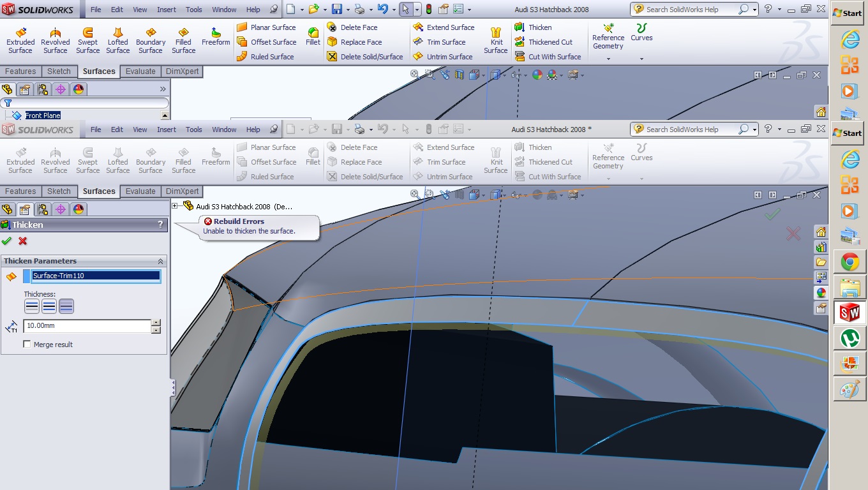Click the enabled Delete Solid/Surface command
The image size is (868, 490).
[x=365, y=57]
